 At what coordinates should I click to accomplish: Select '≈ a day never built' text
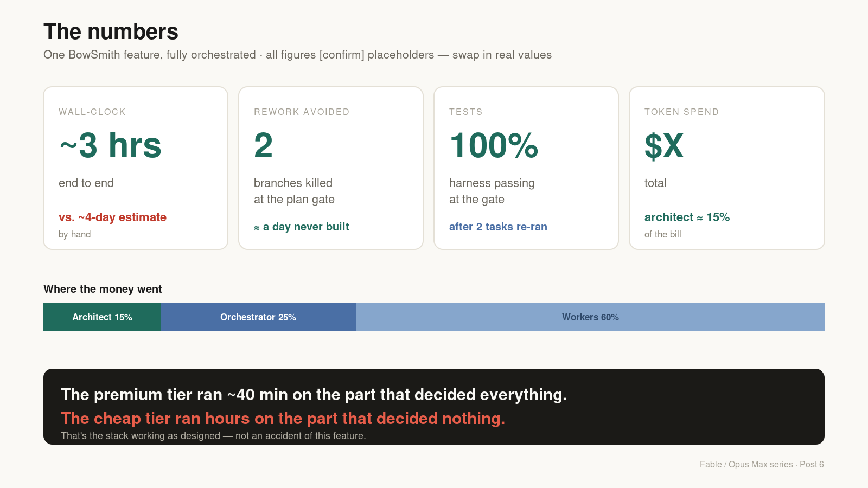(301, 227)
